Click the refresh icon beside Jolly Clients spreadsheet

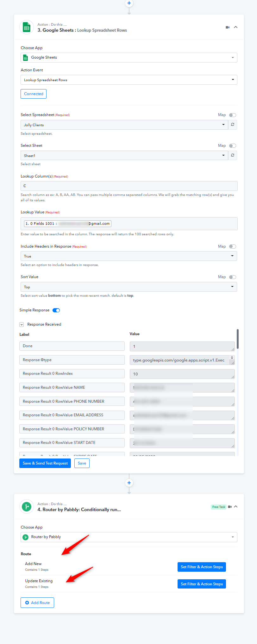[x=233, y=125]
